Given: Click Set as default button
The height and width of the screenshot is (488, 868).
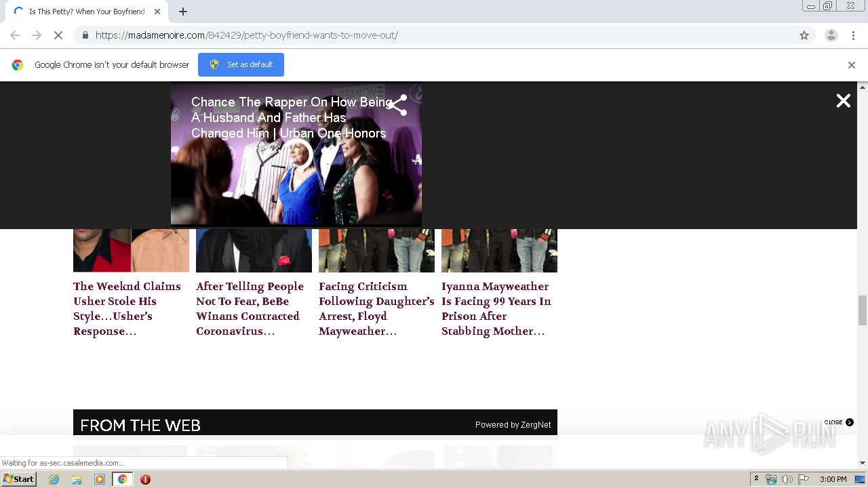Looking at the screenshot, I should coord(241,64).
